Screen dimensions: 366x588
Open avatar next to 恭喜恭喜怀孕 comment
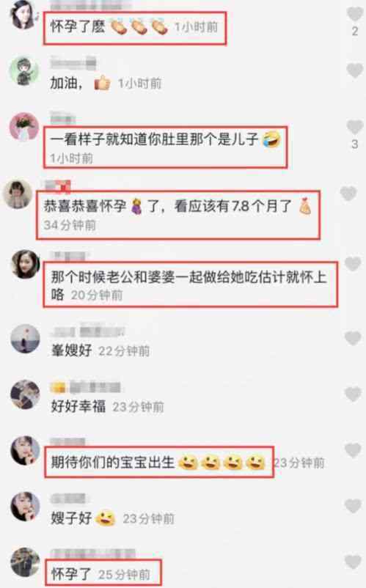[18, 194]
